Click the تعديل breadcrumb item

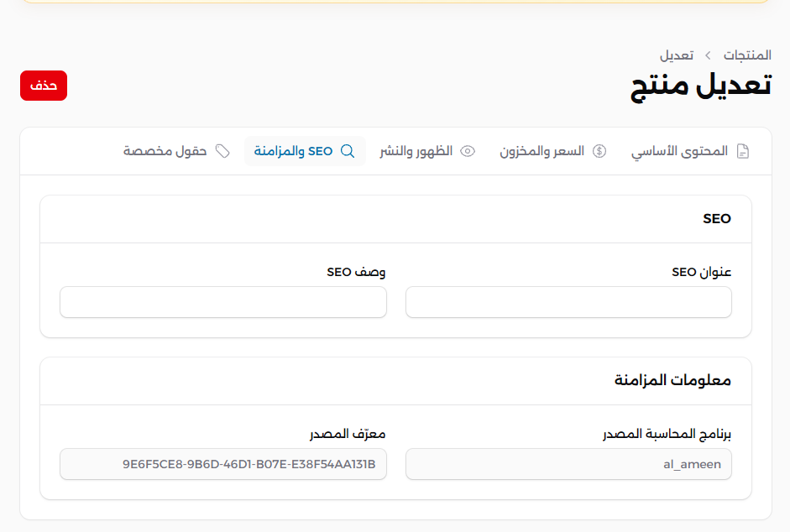pos(677,55)
